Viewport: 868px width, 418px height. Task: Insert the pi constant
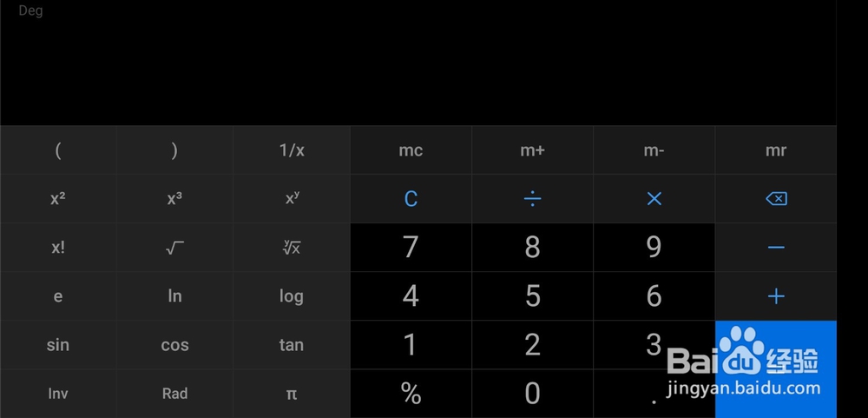point(292,394)
